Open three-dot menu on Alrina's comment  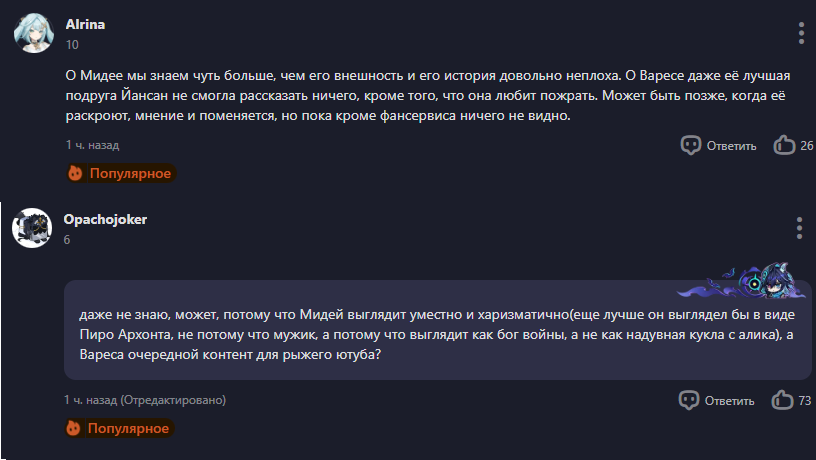click(801, 33)
